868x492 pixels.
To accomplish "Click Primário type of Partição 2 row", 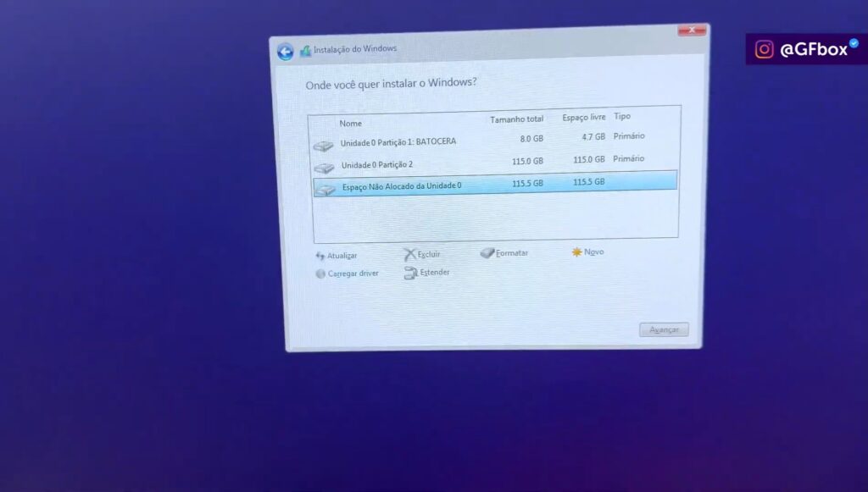I will 629,158.
